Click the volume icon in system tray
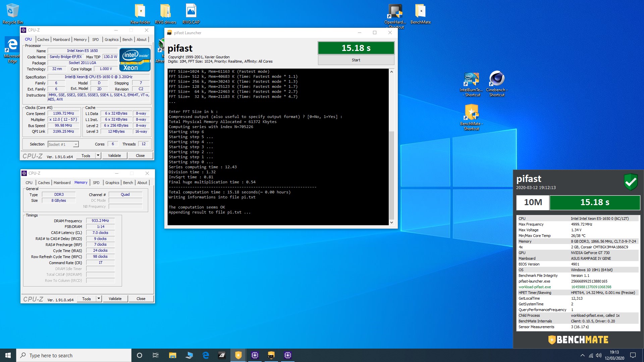The width and height of the screenshot is (644, 362). point(599,355)
